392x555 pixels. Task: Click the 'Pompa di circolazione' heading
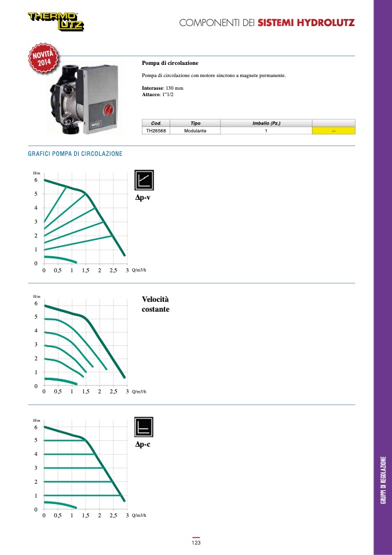(x=170, y=63)
